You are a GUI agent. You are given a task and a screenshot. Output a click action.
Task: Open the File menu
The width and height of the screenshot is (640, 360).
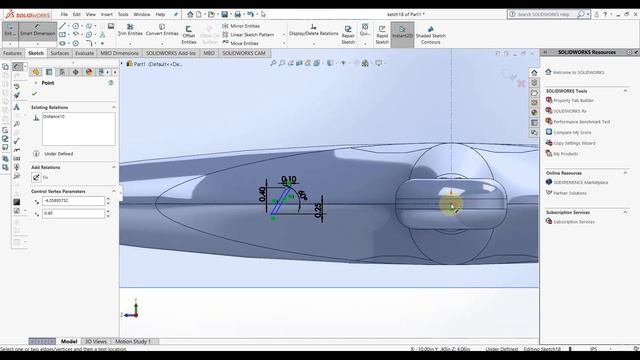coord(64,14)
